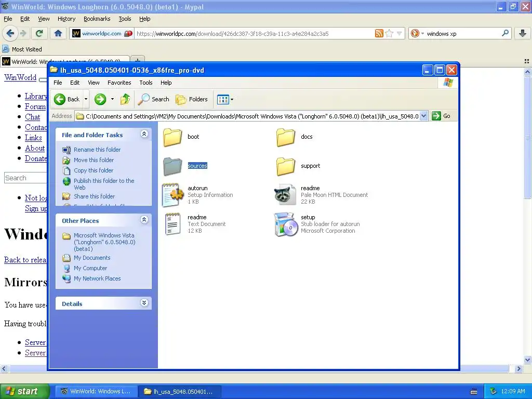
Task: Open Forward history dropdown arrow
Action: [x=112, y=99]
